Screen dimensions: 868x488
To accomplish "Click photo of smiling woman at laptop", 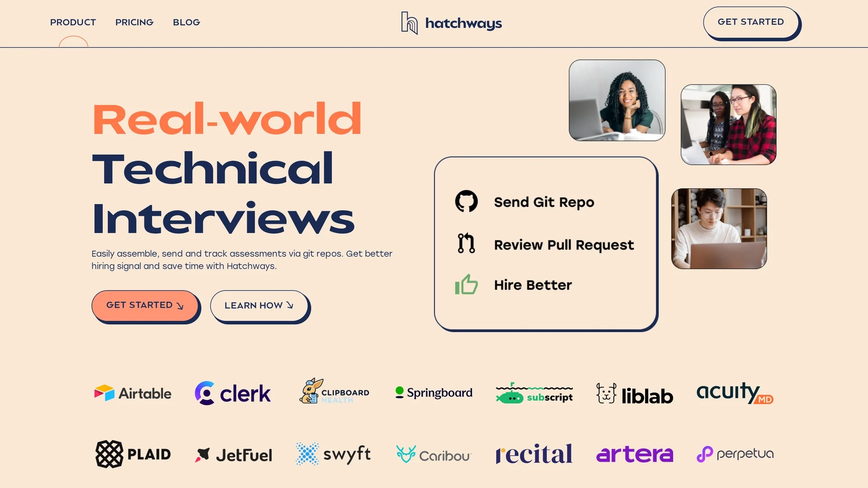I will 617,100.
